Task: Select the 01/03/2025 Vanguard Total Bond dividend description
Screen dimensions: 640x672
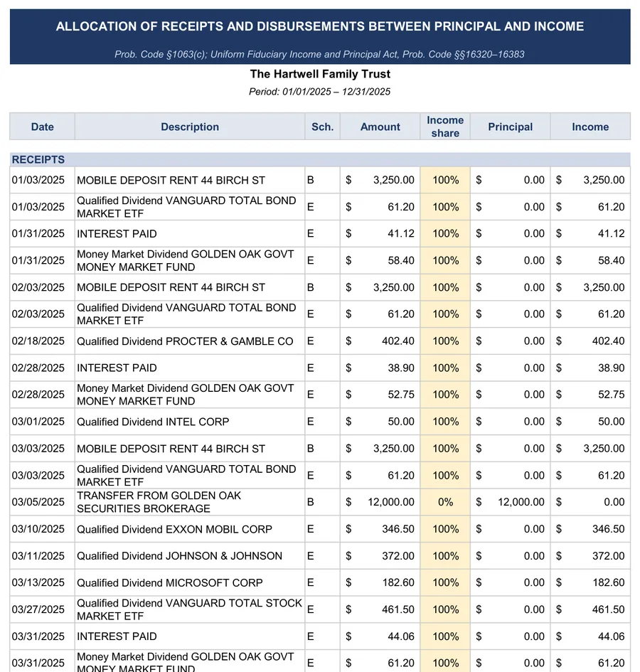Action: pyautogui.click(x=186, y=207)
